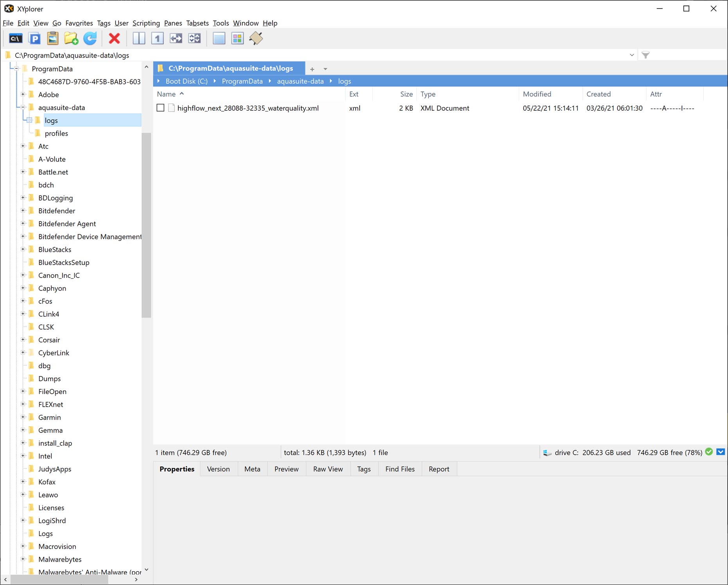
Task: Click the left-right arrows pane toolbar icon
Action: point(176,38)
